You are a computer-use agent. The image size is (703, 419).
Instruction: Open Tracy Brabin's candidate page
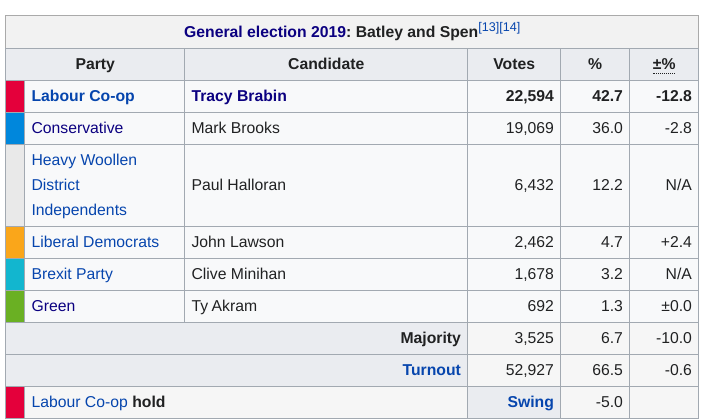[x=239, y=96]
